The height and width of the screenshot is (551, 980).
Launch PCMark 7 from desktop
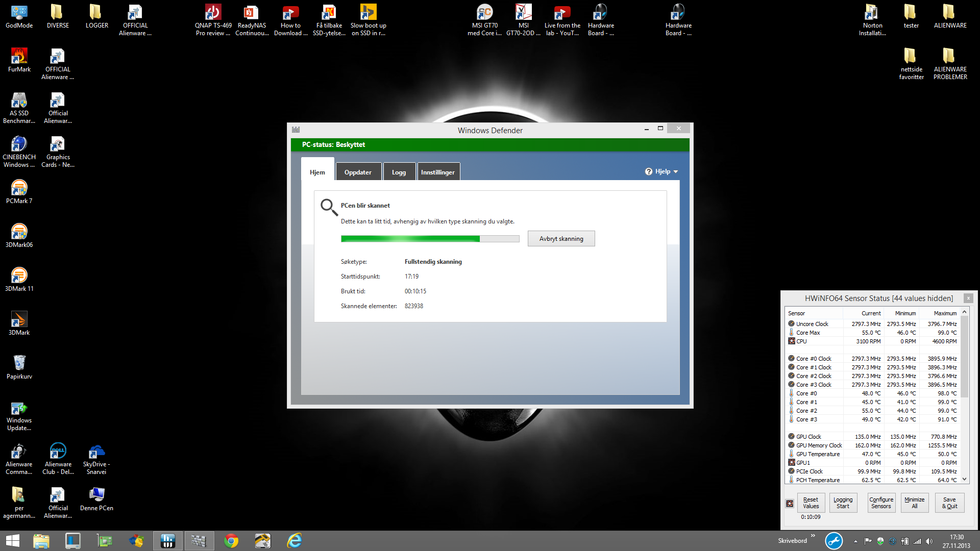pos(19,192)
